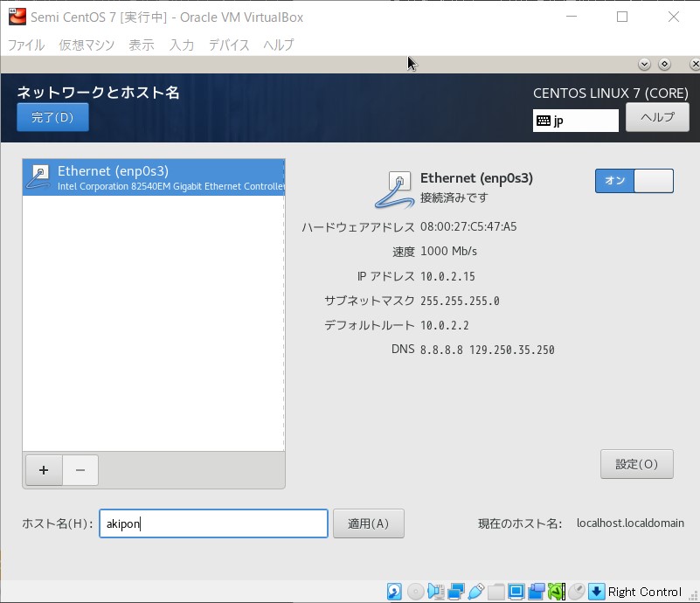Click the mouse integration indicator in status bar

click(x=576, y=592)
